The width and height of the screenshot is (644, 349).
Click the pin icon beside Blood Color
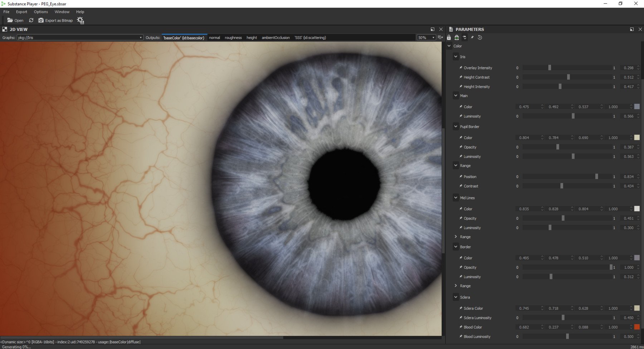pos(461,327)
